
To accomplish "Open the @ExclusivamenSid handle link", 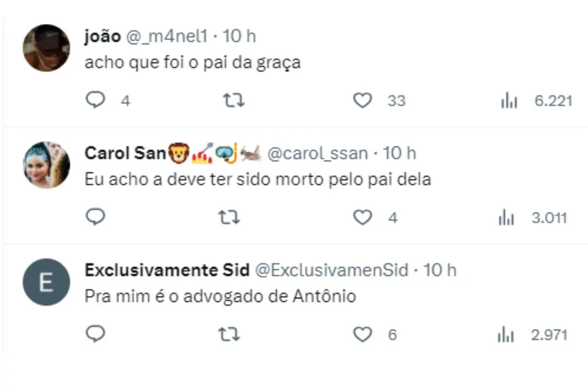I will [x=332, y=270].
